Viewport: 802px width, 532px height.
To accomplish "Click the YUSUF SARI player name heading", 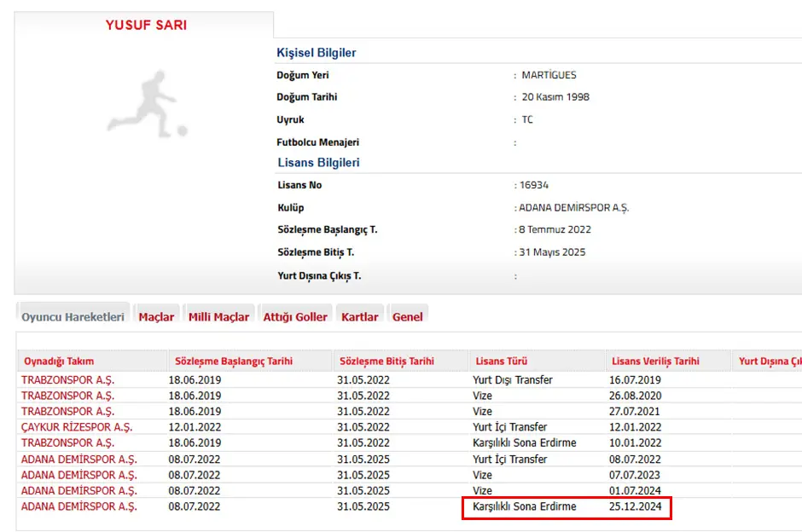I will (x=146, y=25).
